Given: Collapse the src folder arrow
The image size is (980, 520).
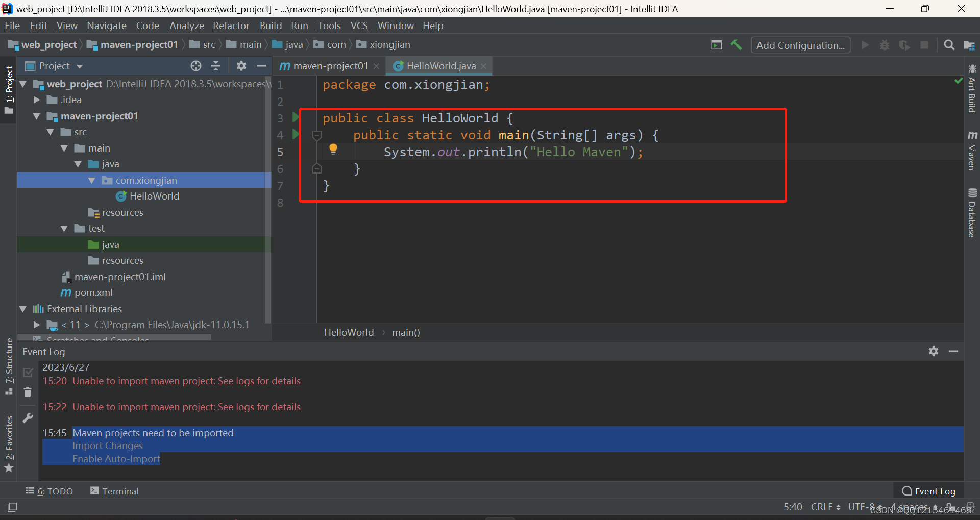Looking at the screenshot, I should tap(51, 132).
